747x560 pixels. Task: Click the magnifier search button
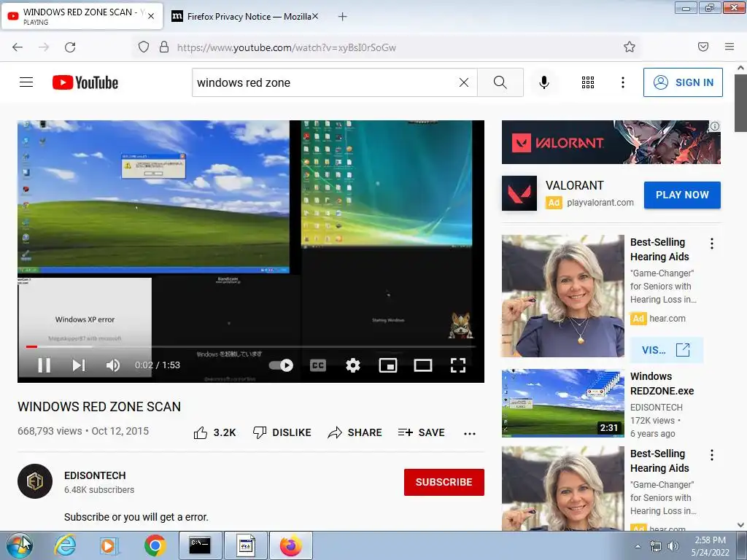pos(500,82)
